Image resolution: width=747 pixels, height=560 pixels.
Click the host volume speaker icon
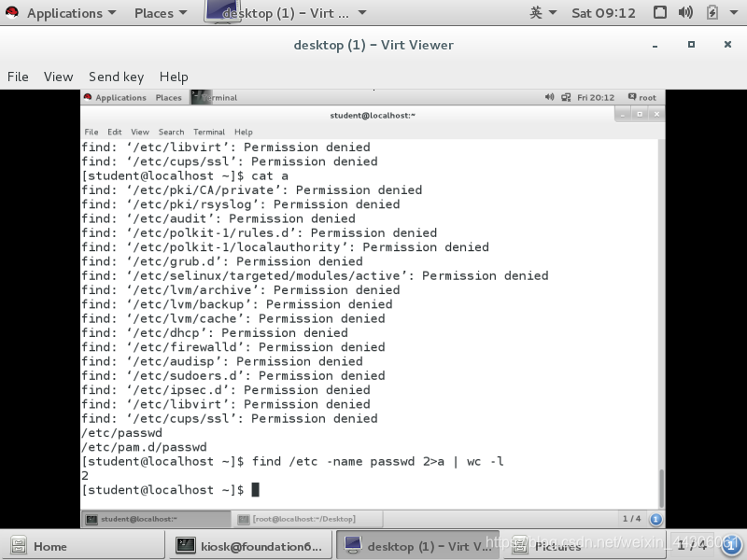(685, 12)
